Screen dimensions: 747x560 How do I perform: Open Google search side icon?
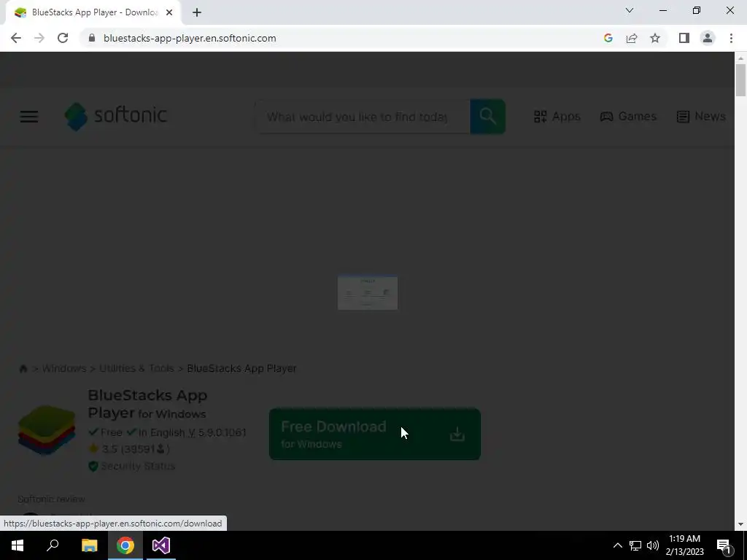(x=608, y=38)
